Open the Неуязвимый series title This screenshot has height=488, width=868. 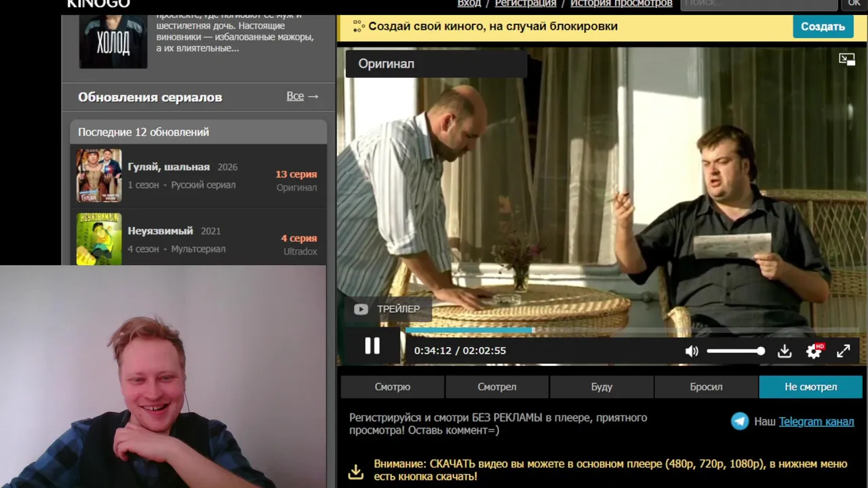[x=161, y=230]
